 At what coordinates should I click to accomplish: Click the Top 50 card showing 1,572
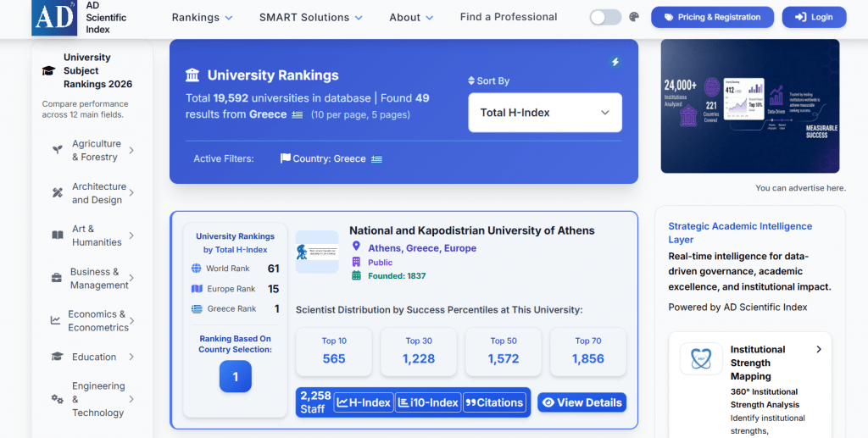[504, 352]
